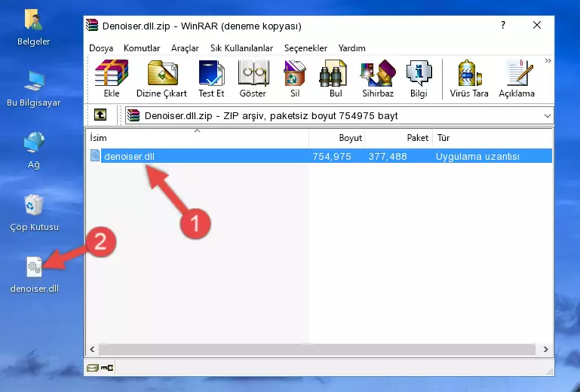Start Virüs Tara scan
Screen dimensions: 580x392
point(469,78)
